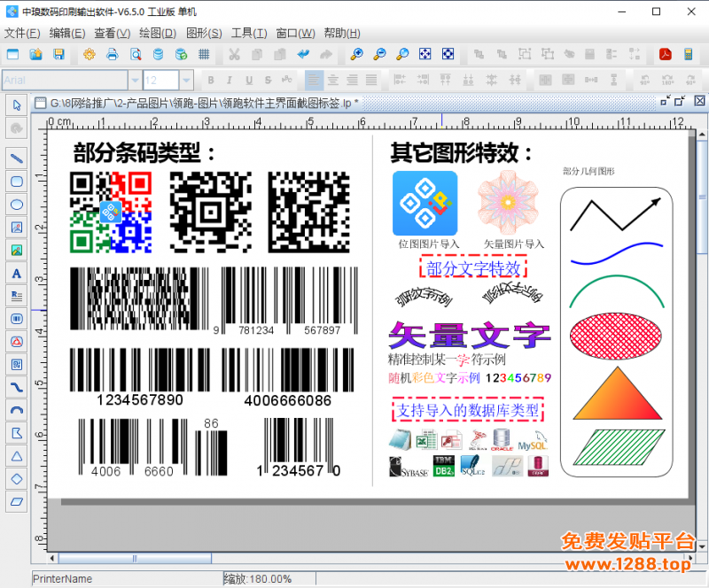Choose the ellipse drawing tool
This screenshot has height=588, width=709.
click(x=16, y=205)
